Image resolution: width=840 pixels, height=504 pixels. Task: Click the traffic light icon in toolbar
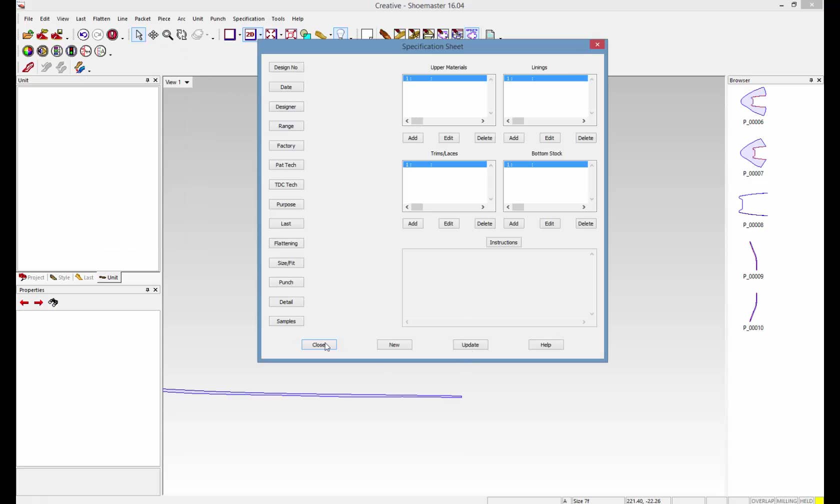pos(71,51)
